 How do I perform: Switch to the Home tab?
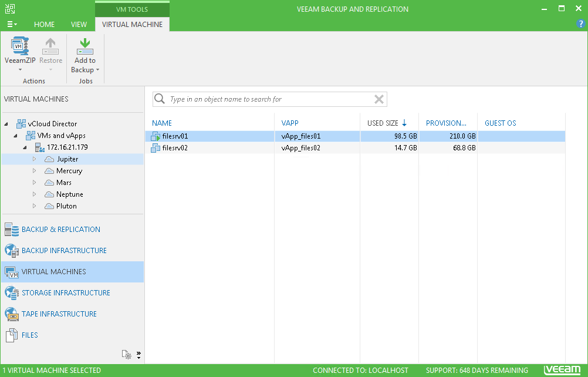click(x=44, y=25)
